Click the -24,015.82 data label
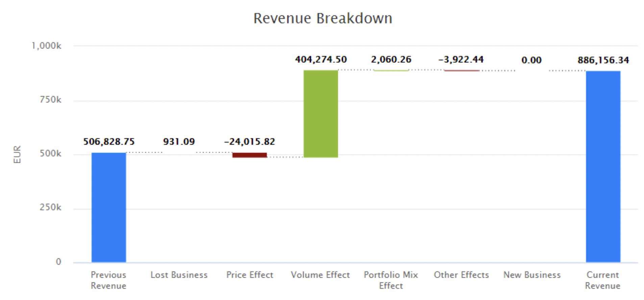644x300 pixels. (249, 142)
